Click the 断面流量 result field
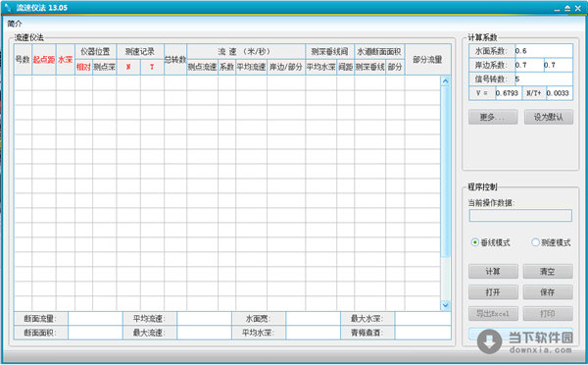This screenshot has width=588, height=365. [x=95, y=319]
